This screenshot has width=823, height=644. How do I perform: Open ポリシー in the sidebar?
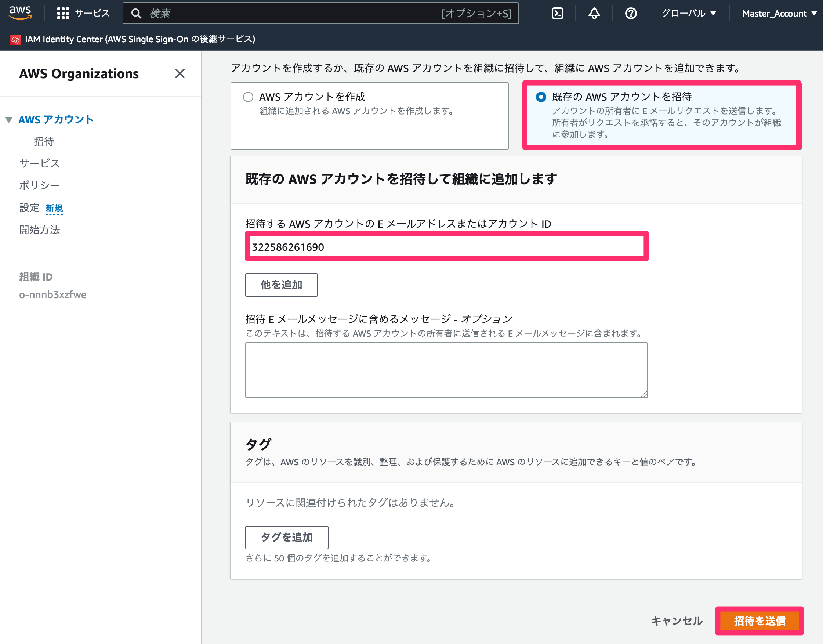pyautogui.click(x=40, y=185)
